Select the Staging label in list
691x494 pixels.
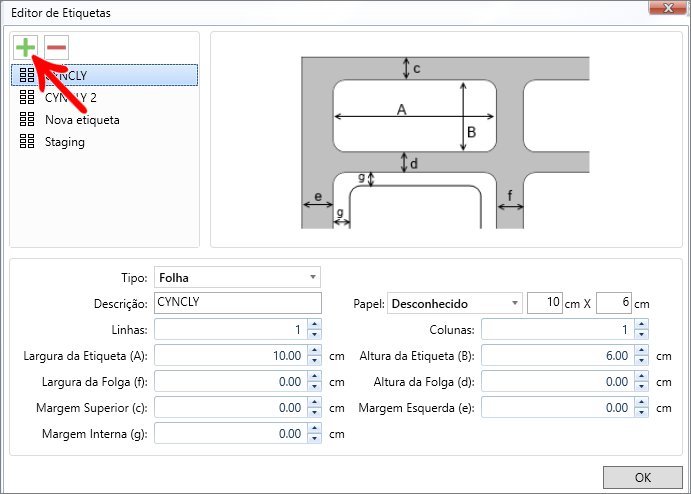[64, 142]
